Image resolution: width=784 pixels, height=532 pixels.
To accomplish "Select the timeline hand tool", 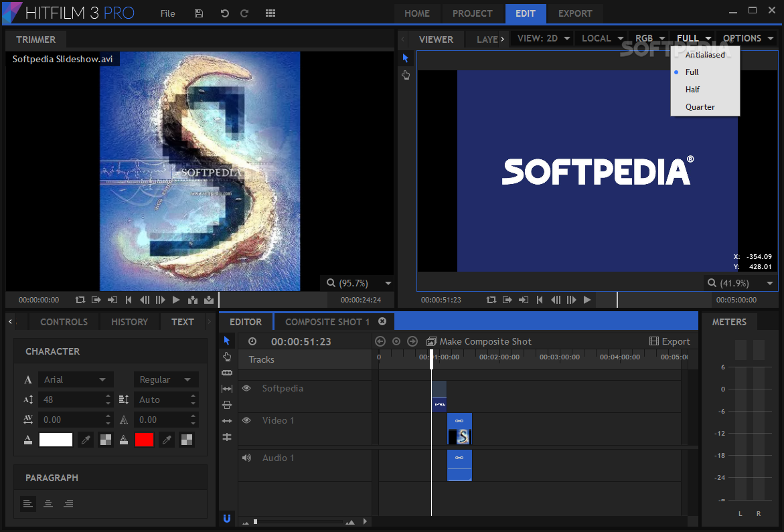I will click(227, 357).
